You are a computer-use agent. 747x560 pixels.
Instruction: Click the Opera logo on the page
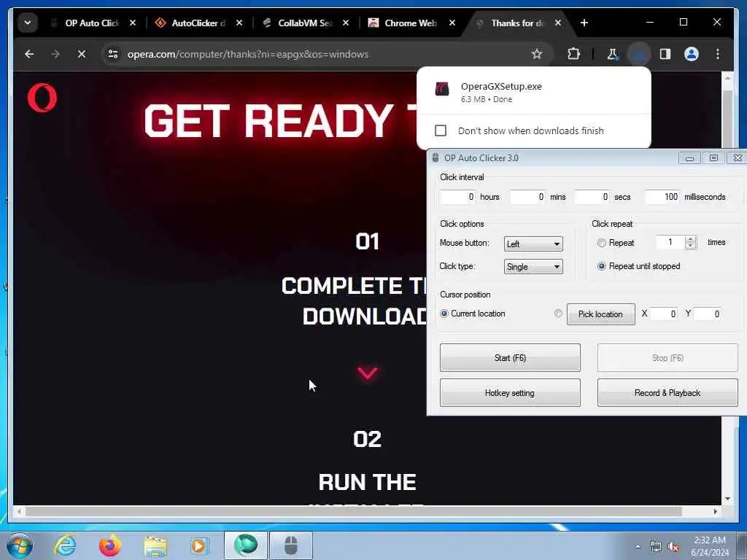pyautogui.click(x=42, y=98)
